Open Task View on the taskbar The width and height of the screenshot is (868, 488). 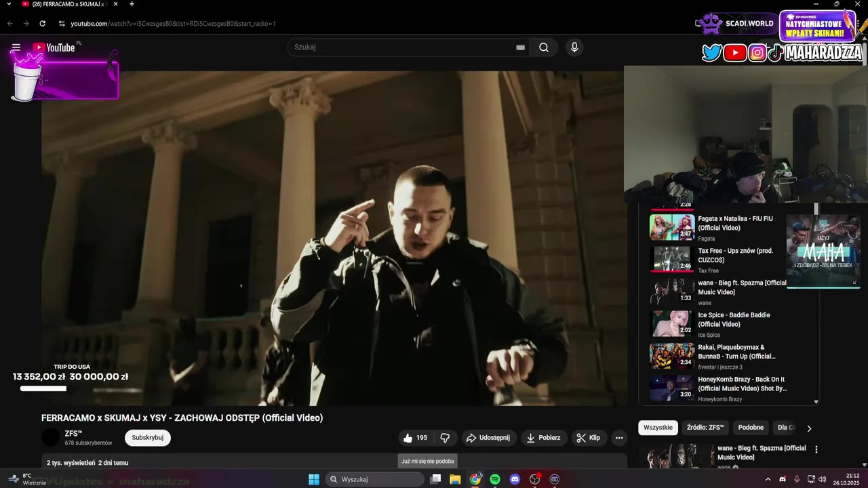coord(436,479)
